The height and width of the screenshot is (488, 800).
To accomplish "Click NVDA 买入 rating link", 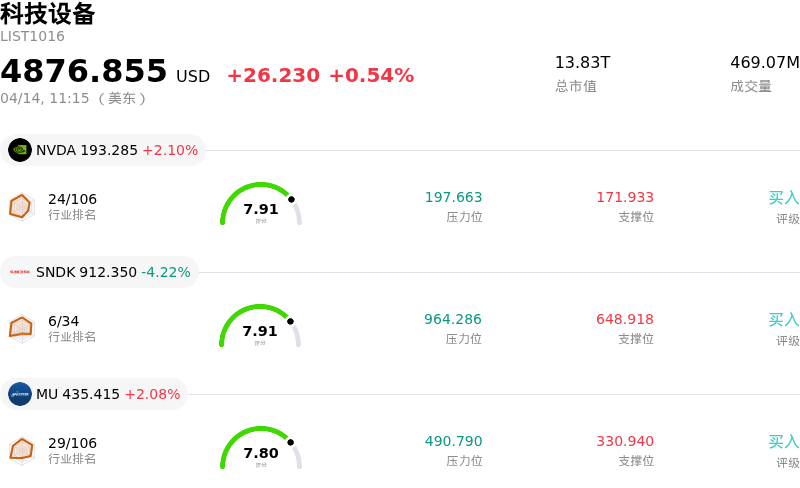I will click(x=783, y=198).
